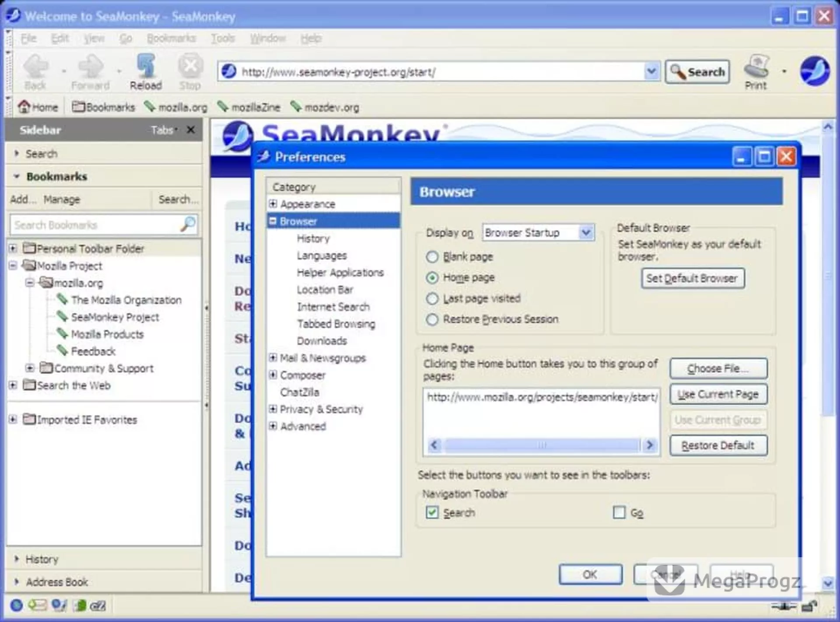Open the Edit menu
The image size is (840, 622).
60,39
